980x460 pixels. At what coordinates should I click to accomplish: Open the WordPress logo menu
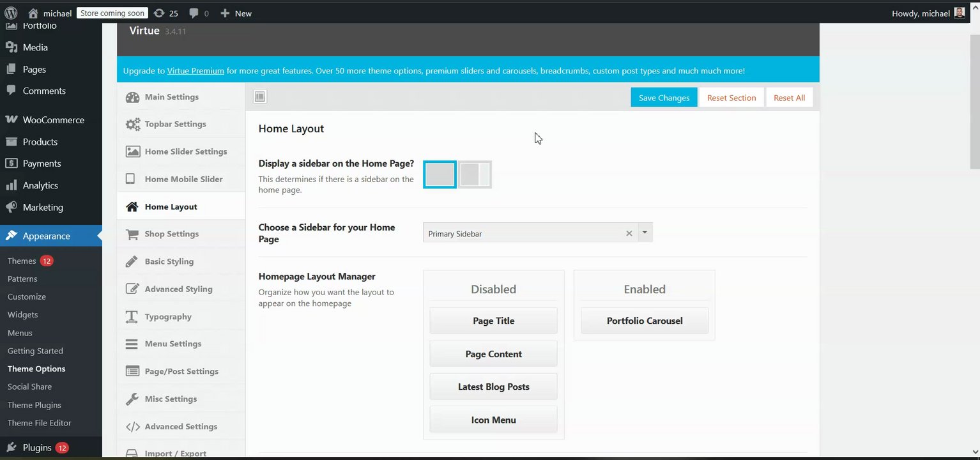11,13
